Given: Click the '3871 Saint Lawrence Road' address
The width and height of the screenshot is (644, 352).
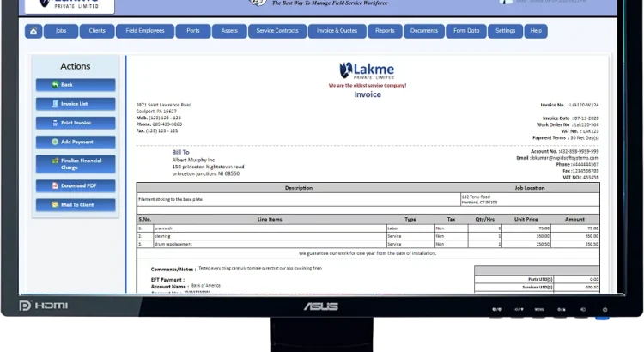Looking at the screenshot, I should point(164,105).
